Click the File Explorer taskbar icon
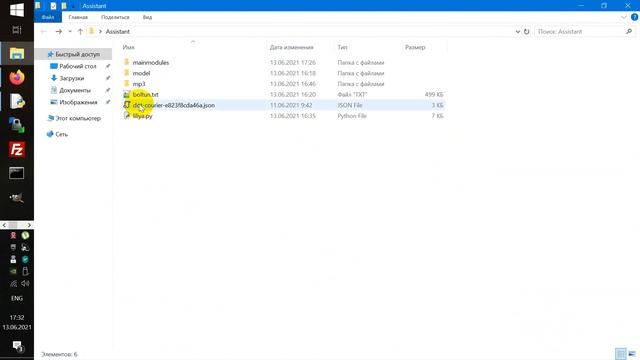640x360 pixels. pos(17,53)
